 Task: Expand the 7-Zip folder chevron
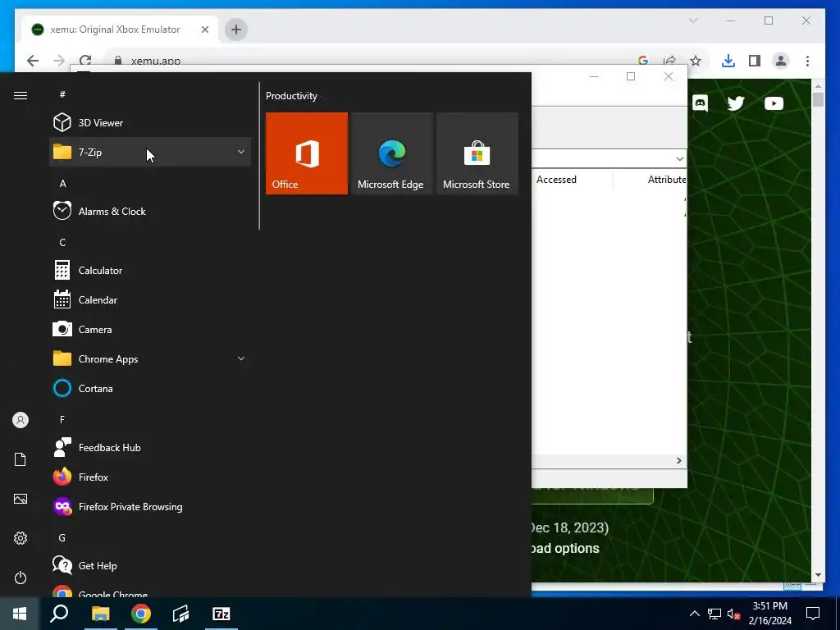click(x=241, y=152)
